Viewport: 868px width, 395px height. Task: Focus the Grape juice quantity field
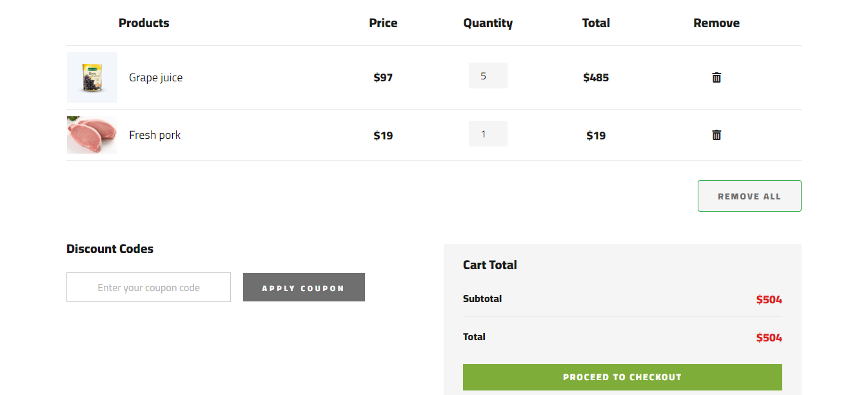pos(488,76)
